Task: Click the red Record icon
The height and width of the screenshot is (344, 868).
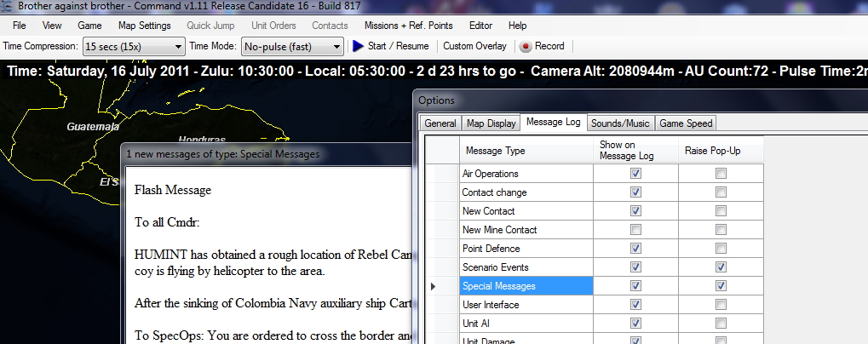Action: click(x=526, y=47)
